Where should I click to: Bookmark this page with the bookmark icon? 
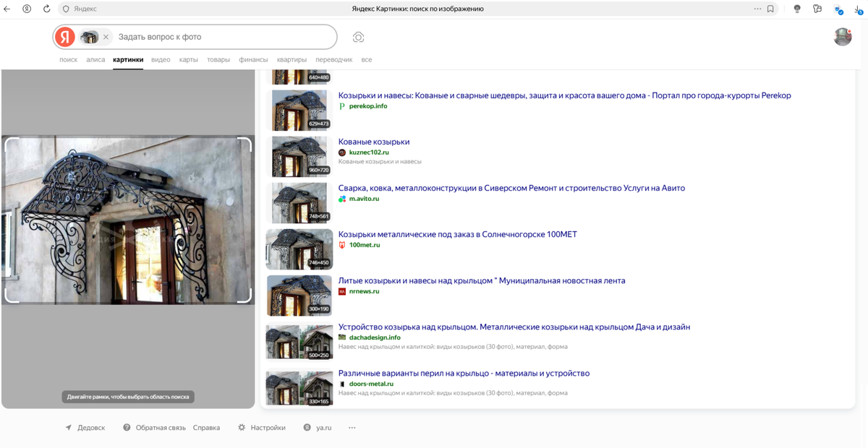[x=770, y=9]
